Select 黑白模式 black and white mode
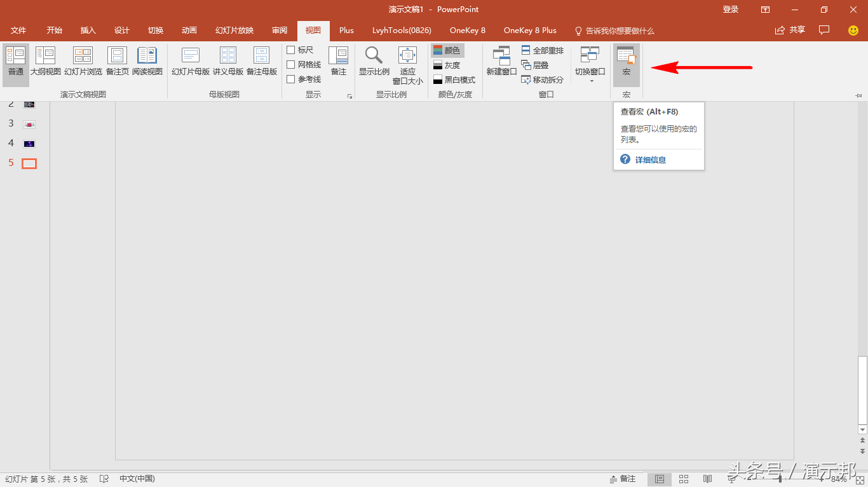The image size is (868, 487). [454, 79]
